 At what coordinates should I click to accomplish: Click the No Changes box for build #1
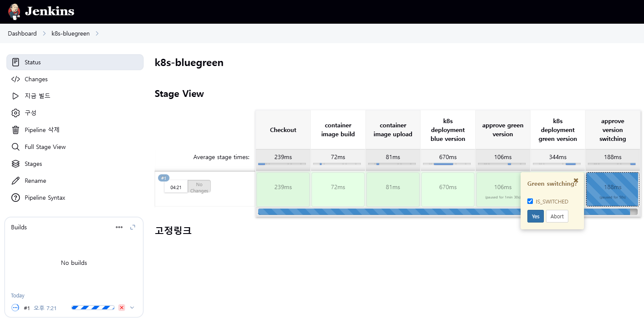199,187
